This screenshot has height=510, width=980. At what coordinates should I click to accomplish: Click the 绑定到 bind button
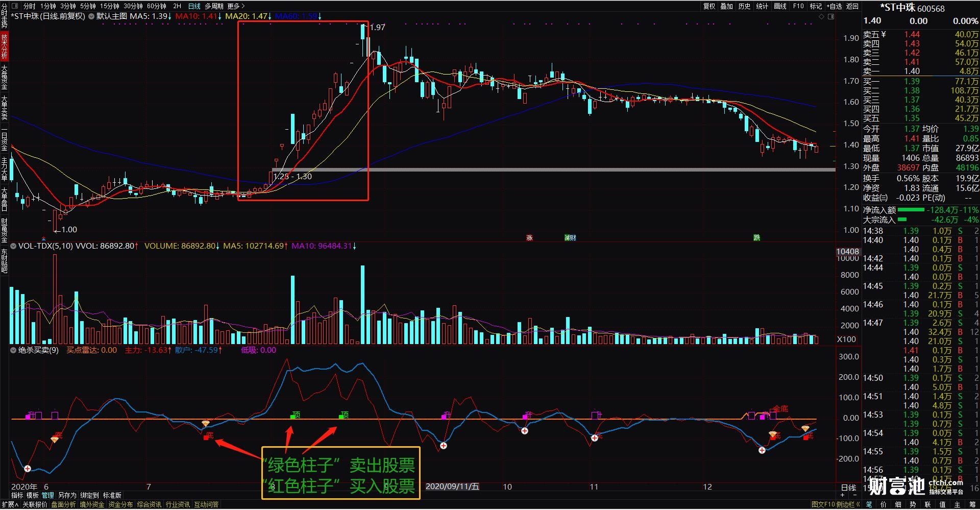coord(89,495)
